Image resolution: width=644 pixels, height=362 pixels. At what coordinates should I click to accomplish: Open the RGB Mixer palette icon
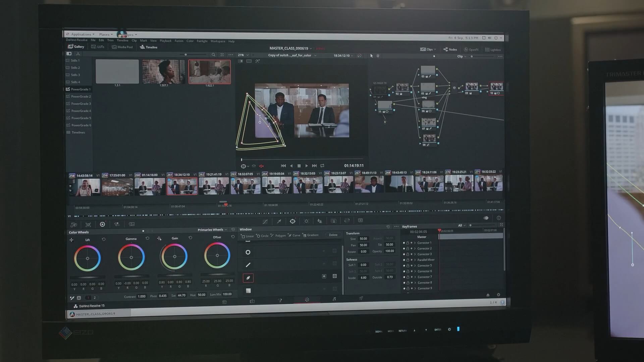117,224
